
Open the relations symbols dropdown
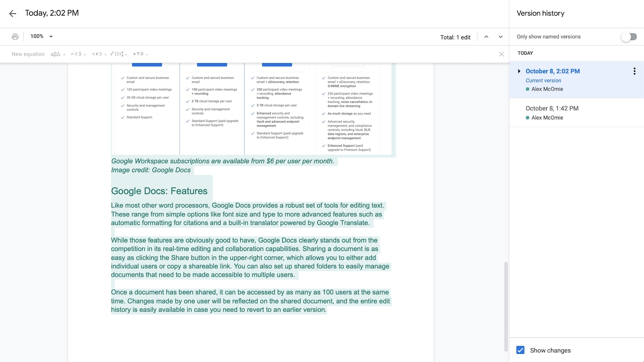point(99,54)
